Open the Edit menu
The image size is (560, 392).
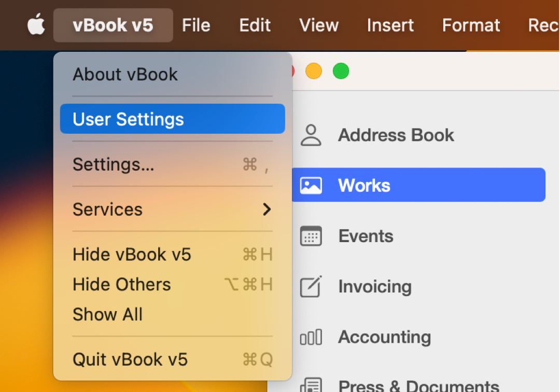(x=255, y=25)
